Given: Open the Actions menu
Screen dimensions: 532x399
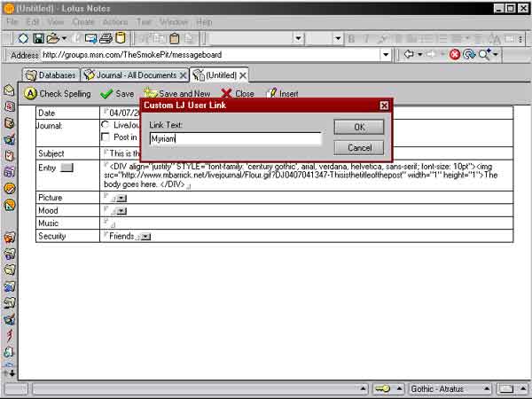Looking at the screenshot, I should (115, 22).
